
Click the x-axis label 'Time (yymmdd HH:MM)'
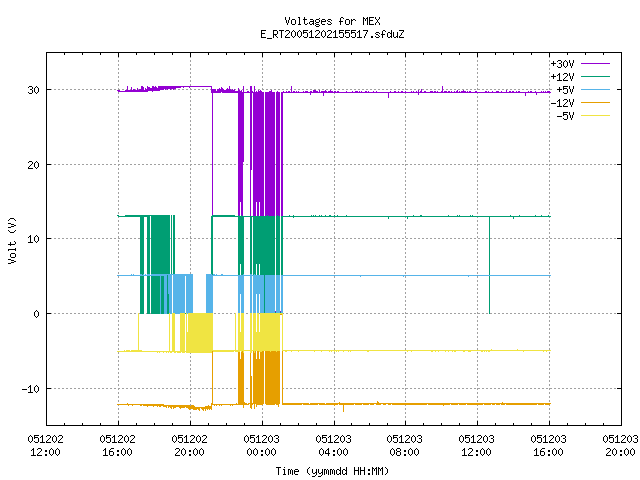[x=332, y=471]
